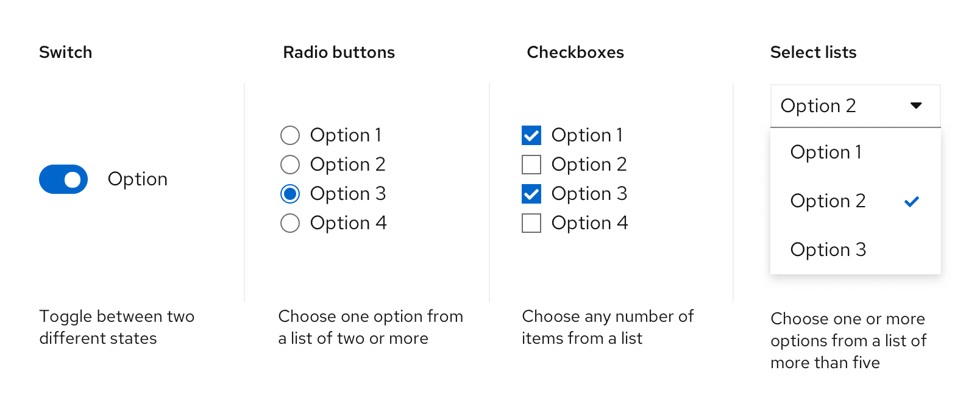Click the select list field showing Option 2
This screenshot has width=980, height=395.
pyautogui.click(x=841, y=106)
